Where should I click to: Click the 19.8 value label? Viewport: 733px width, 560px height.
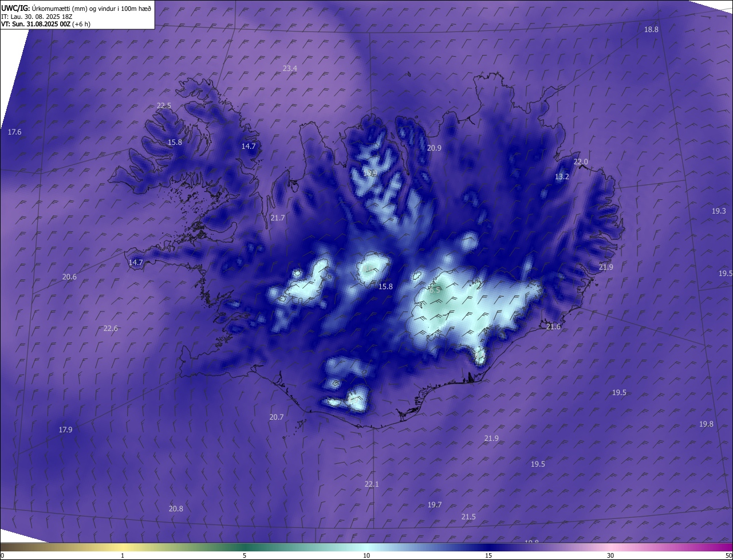(x=706, y=424)
